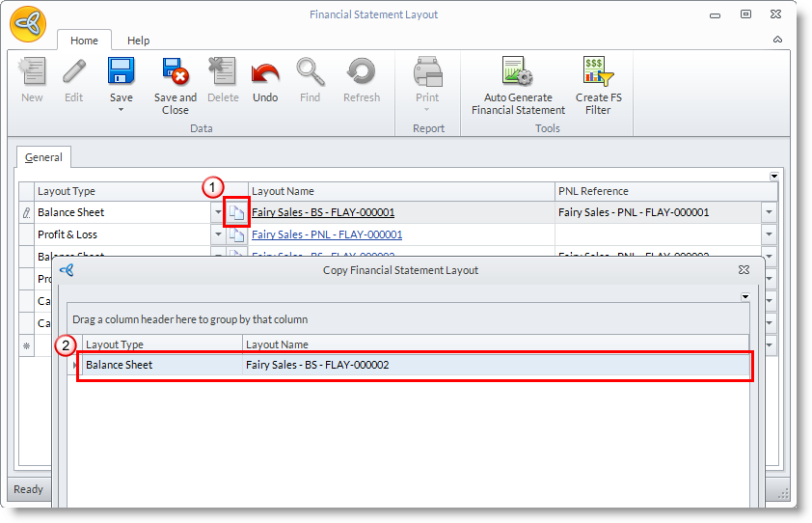Open Layout Type dropdown for Profit & Loss
Screen dimensions: 812x523
click(218, 234)
